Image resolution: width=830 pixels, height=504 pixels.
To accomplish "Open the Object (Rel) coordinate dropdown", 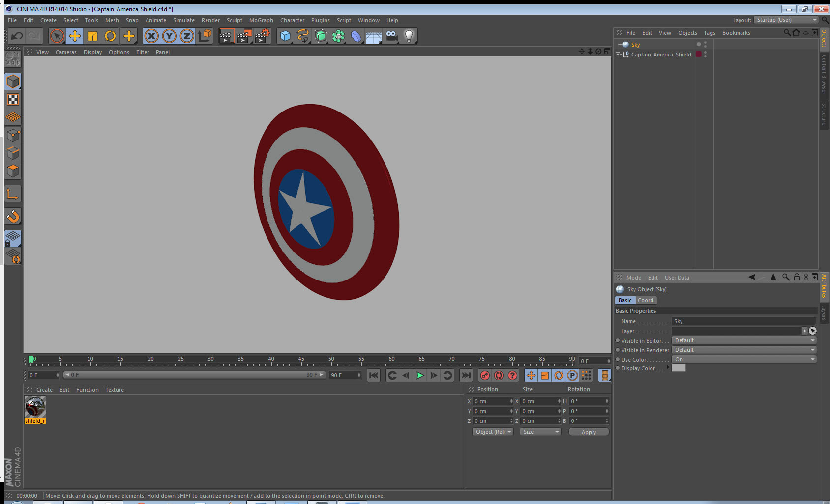I will click(493, 432).
